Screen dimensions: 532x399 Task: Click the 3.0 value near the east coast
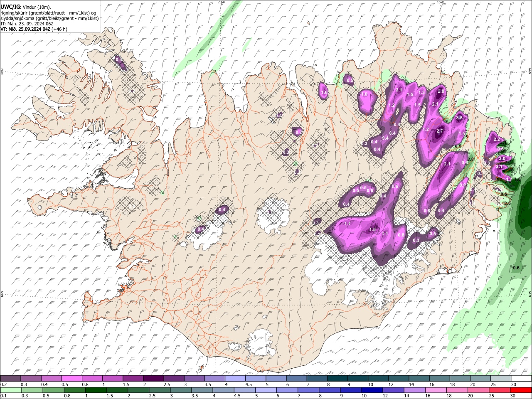502,158
